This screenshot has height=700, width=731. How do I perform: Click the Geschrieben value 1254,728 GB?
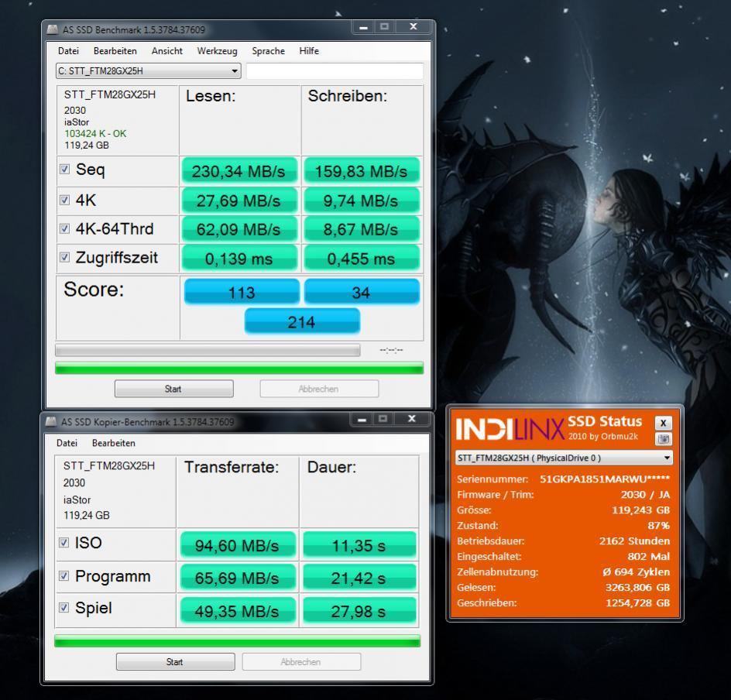pyautogui.click(x=637, y=602)
